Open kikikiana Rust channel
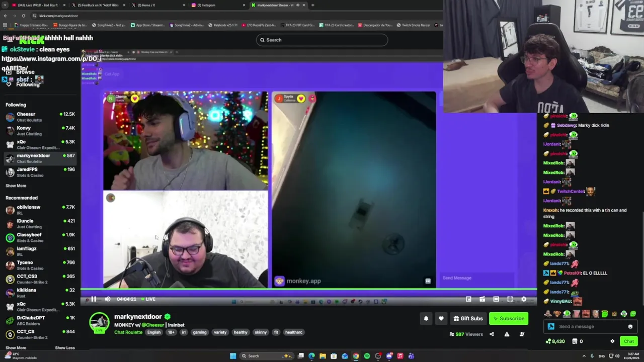This screenshot has height=362, width=644. [x=40, y=293]
